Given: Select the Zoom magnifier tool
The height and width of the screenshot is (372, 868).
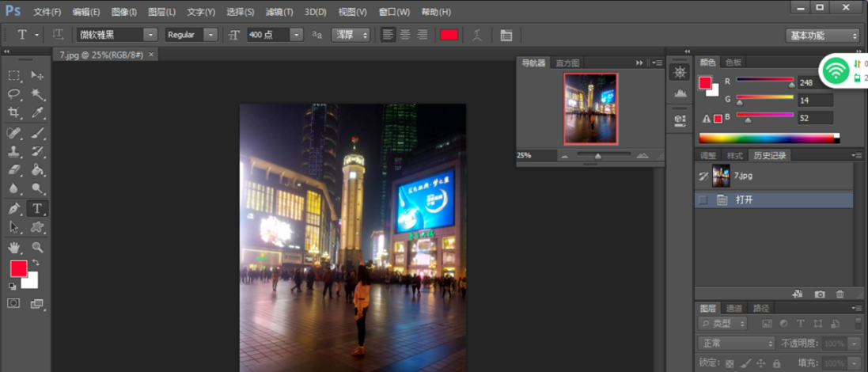Looking at the screenshot, I should pyautogui.click(x=37, y=248).
